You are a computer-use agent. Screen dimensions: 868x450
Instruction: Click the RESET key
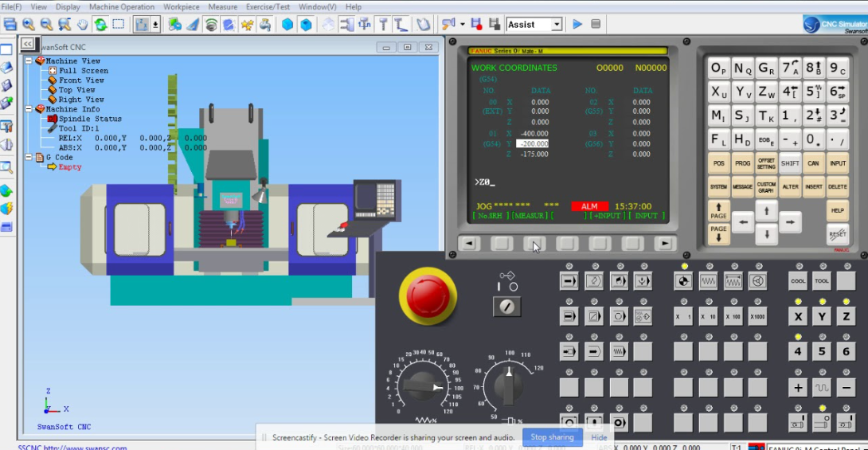point(838,234)
